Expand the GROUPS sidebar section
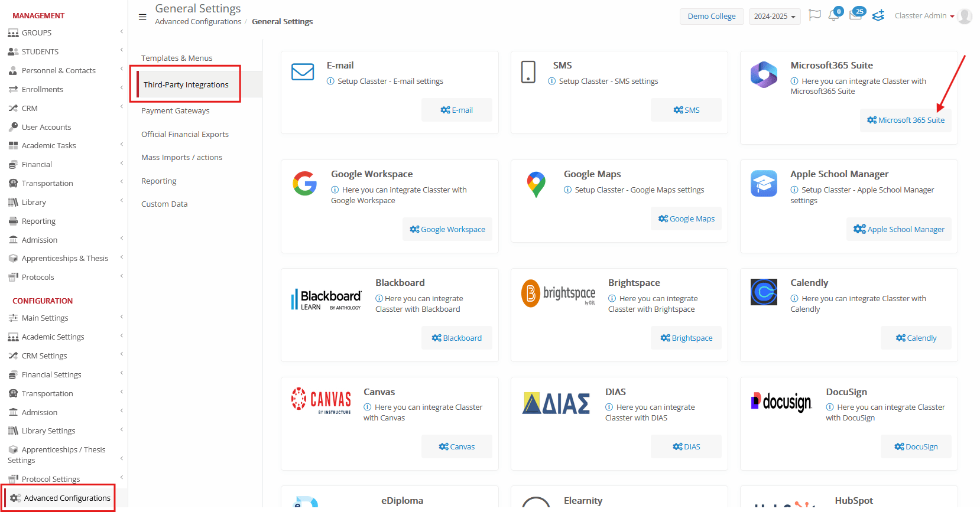The height and width of the screenshot is (512, 980). click(x=63, y=32)
